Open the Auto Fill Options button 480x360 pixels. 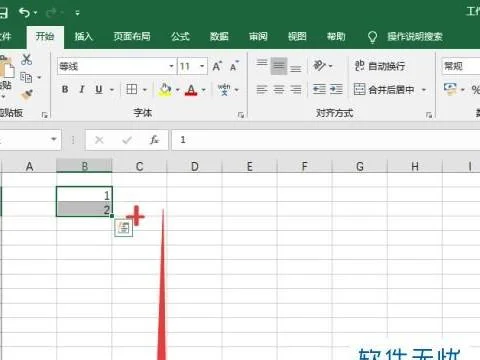click(124, 228)
